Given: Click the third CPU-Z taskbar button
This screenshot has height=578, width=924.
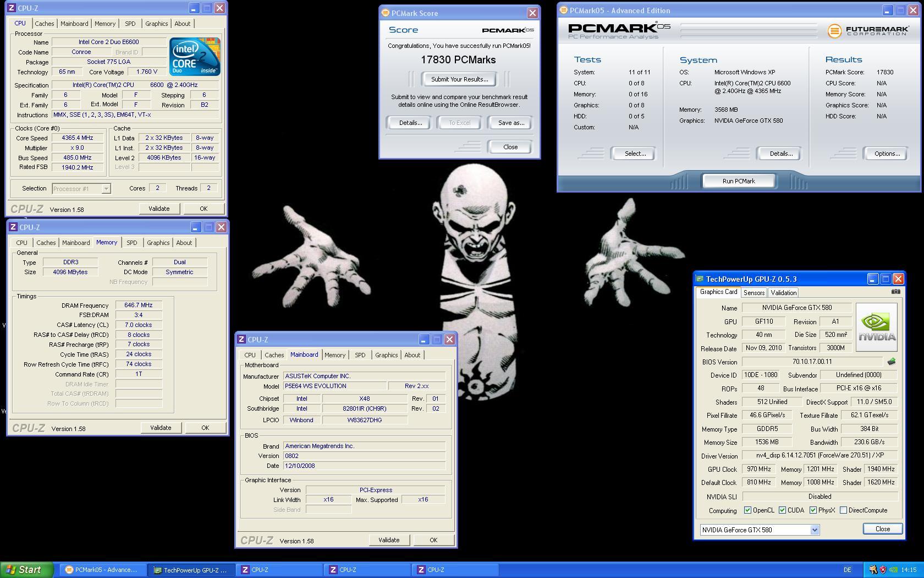Looking at the screenshot, I should pyautogui.click(x=455, y=570).
